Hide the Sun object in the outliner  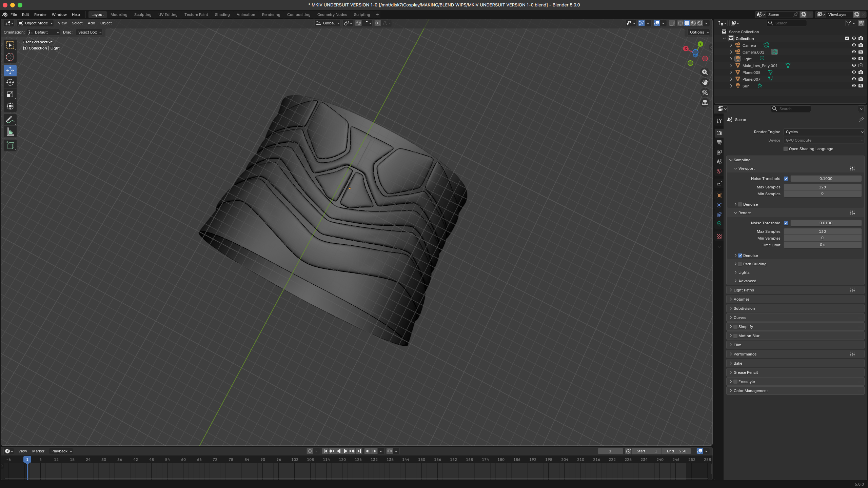[x=854, y=86]
